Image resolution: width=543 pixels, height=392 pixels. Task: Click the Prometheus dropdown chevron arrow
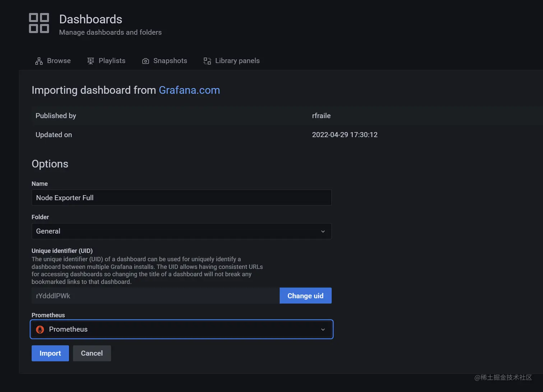(x=323, y=329)
